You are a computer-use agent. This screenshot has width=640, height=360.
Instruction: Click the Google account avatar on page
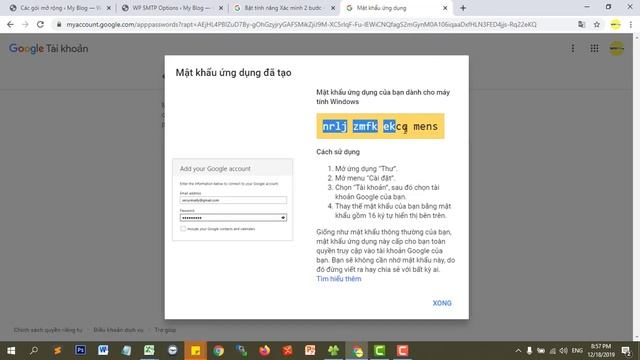pos(616,49)
